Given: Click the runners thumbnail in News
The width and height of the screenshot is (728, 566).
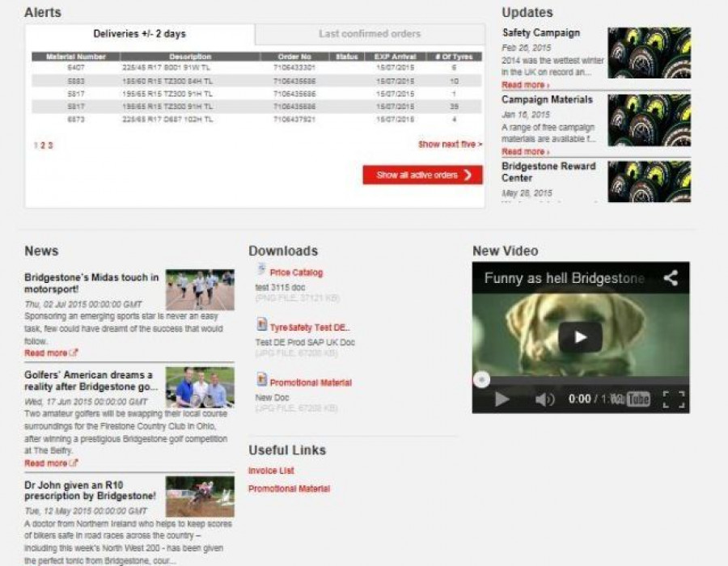Looking at the screenshot, I should click(x=200, y=290).
